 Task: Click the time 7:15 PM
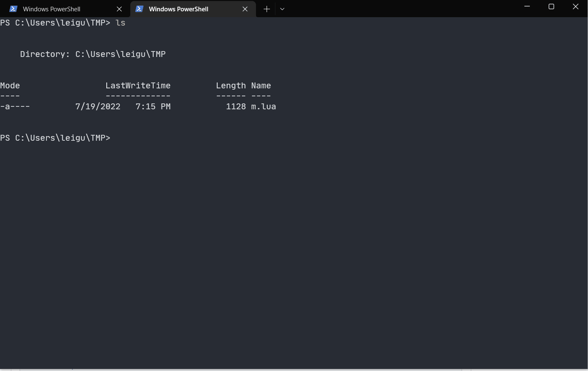coord(153,106)
